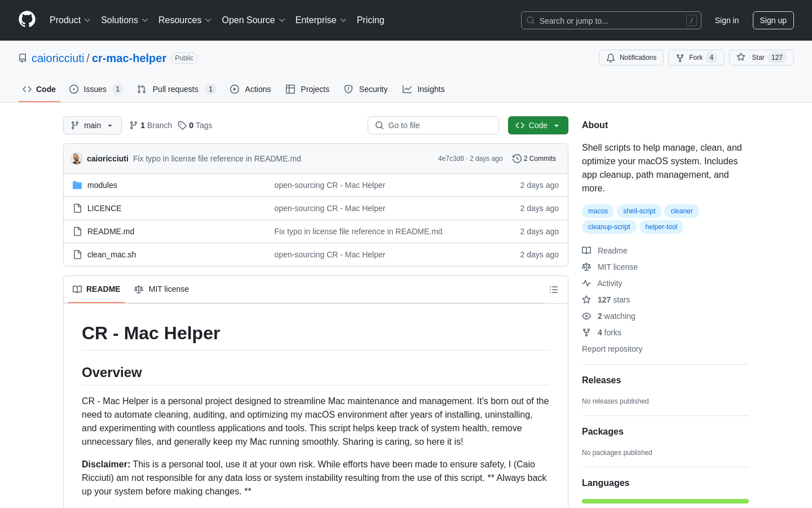View the 2 watching link
812x508 pixels.
point(608,316)
